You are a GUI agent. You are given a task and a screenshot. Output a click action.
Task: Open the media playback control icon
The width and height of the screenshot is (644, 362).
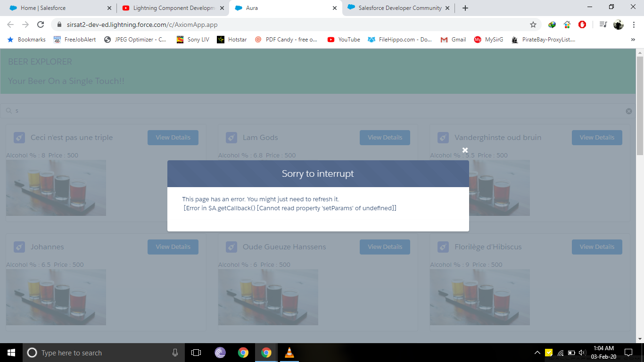click(603, 25)
